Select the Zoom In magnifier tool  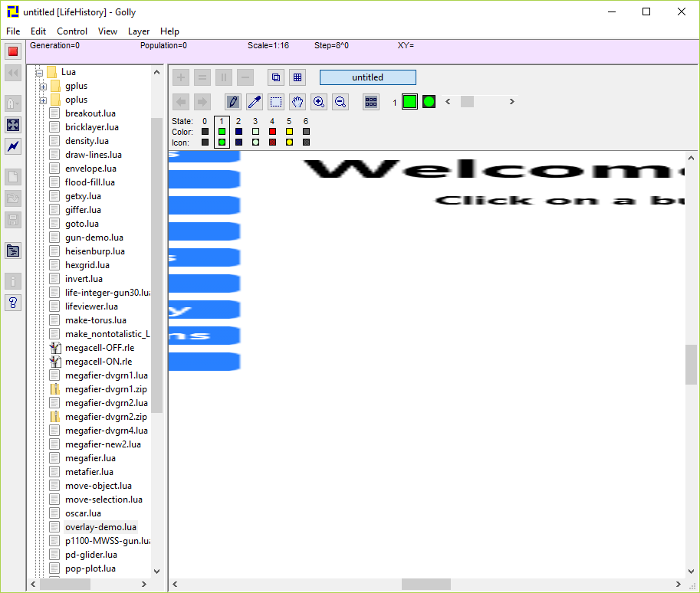(319, 102)
